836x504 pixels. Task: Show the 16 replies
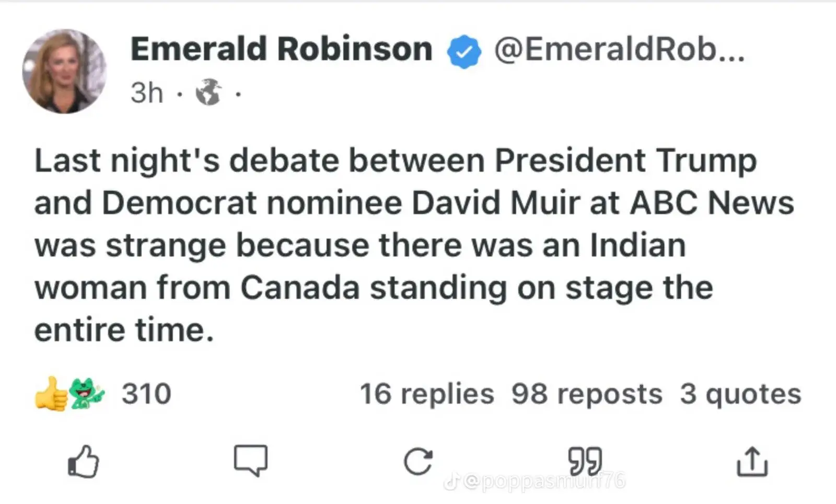pyautogui.click(x=426, y=394)
